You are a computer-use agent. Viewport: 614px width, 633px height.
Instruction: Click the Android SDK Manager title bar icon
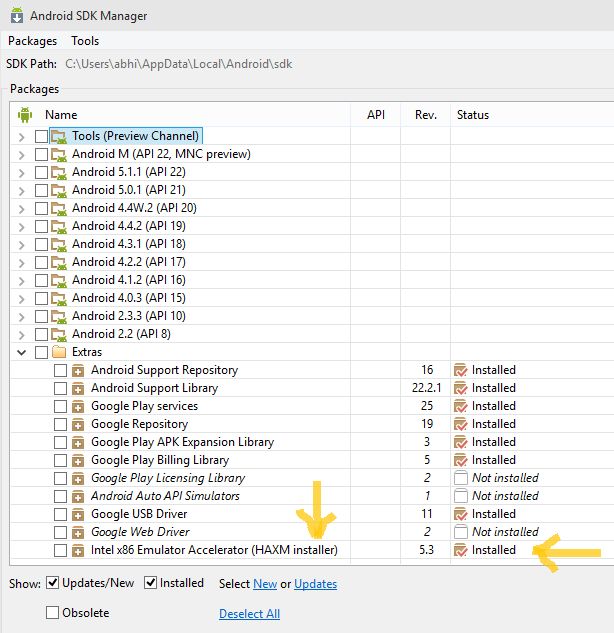[14, 15]
